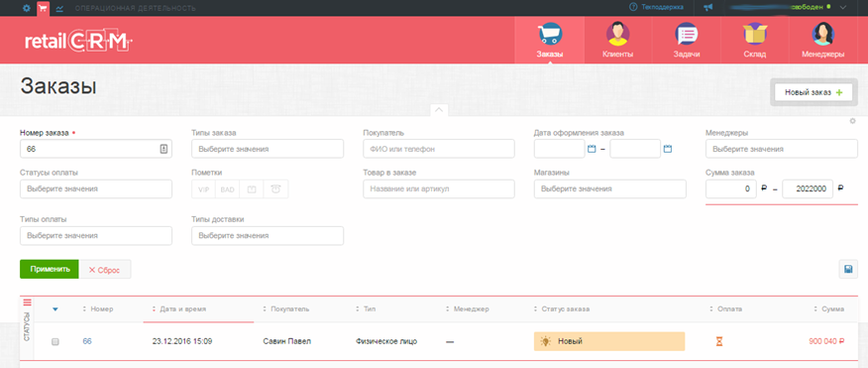
Task: Open calendar picker for end date
Action: coord(668,149)
